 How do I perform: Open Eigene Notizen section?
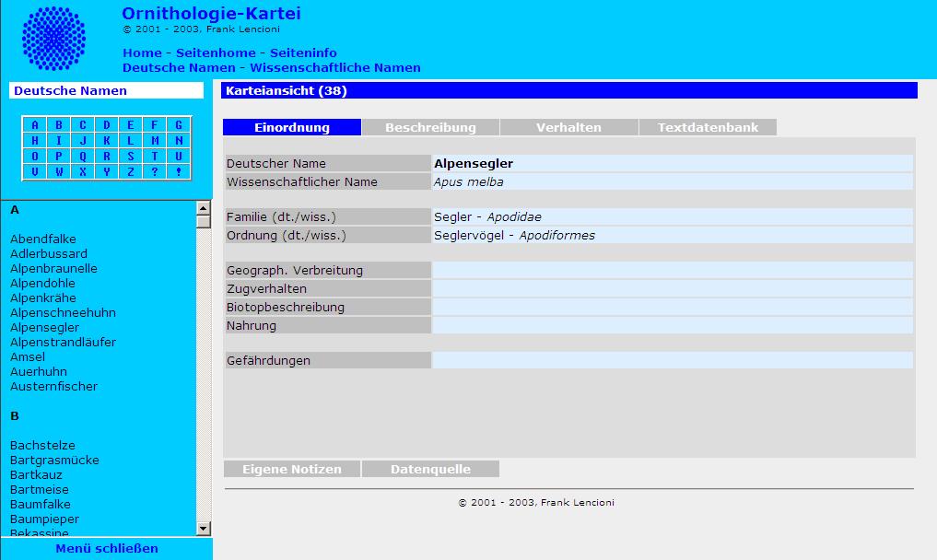click(292, 470)
